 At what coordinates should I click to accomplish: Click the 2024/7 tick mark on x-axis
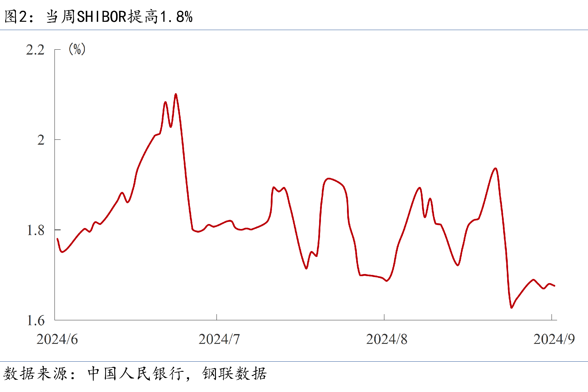(x=217, y=317)
